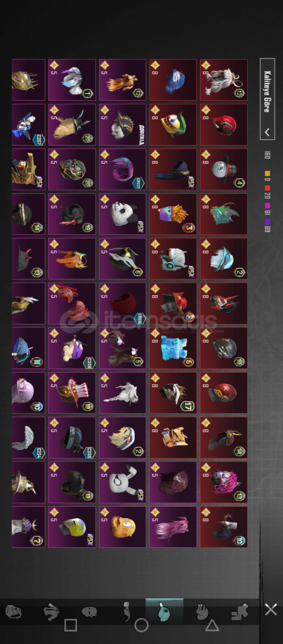Open the headgear category tab

click(x=165, y=612)
